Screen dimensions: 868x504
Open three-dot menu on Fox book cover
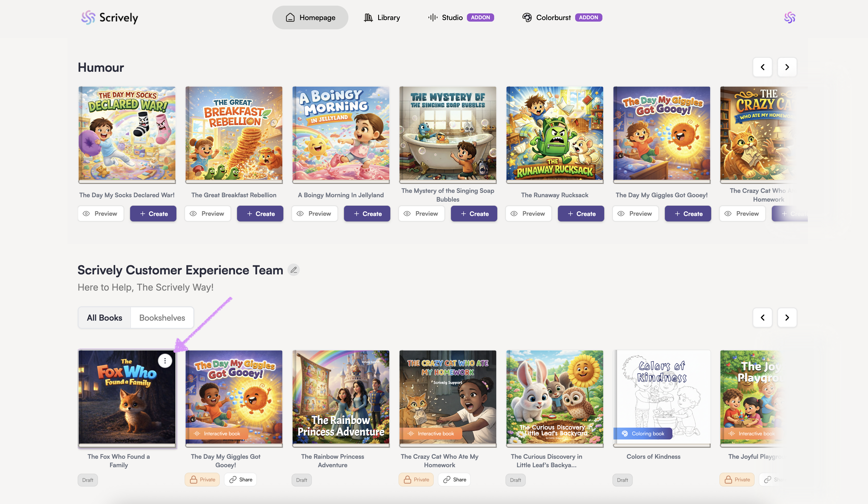click(165, 361)
